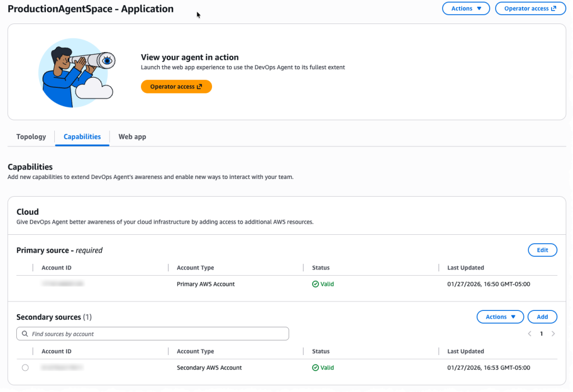Click the page number 1 indicator

pos(541,333)
